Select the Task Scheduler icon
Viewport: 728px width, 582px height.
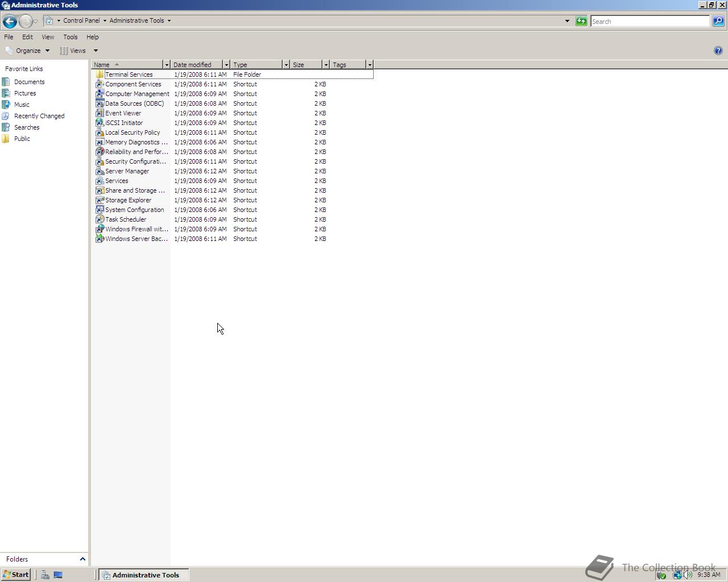click(100, 219)
